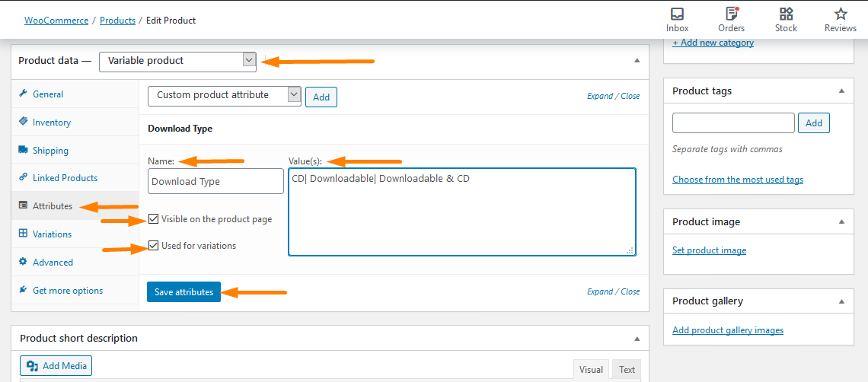Click Add button in Product tags

[x=814, y=123]
